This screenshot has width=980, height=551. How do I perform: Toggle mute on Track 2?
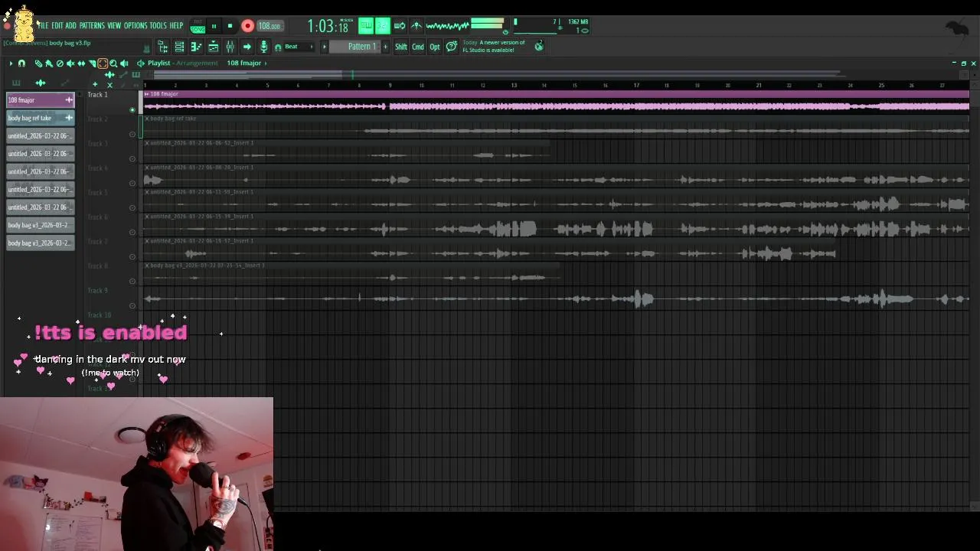132,135
